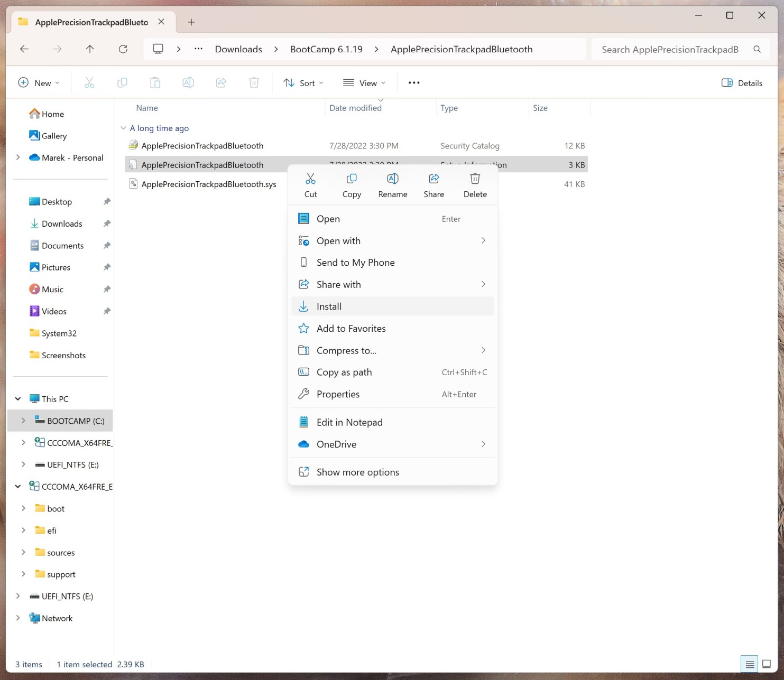Open the View dropdown

coord(364,83)
